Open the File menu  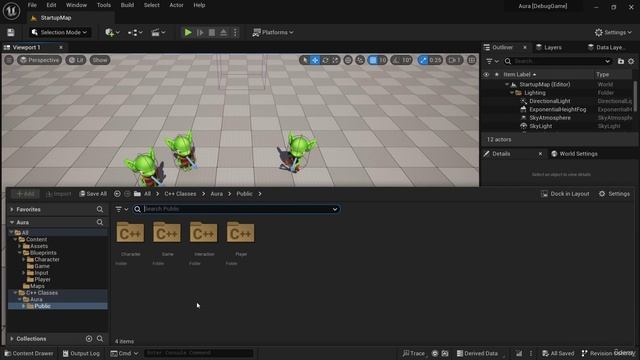[32, 5]
